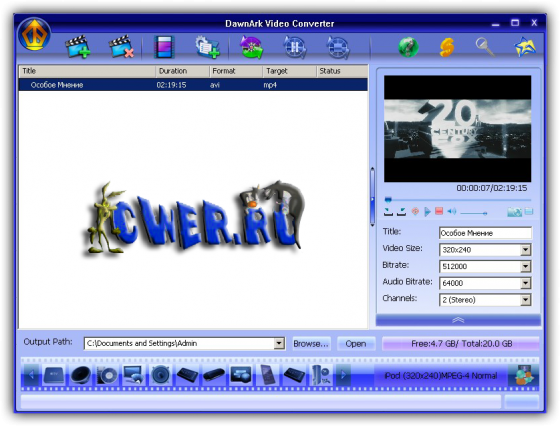Mute the preview volume speaker icon
The image size is (560, 426).
coord(452,211)
